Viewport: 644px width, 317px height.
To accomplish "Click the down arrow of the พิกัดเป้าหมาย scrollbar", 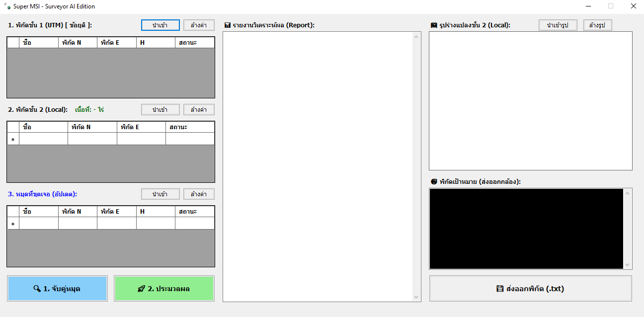I will pos(628,265).
